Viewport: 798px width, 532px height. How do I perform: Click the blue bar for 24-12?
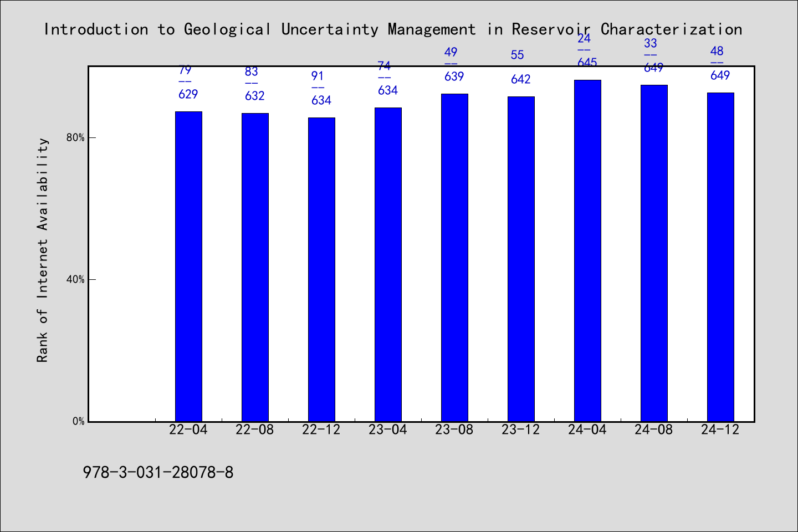click(720, 257)
